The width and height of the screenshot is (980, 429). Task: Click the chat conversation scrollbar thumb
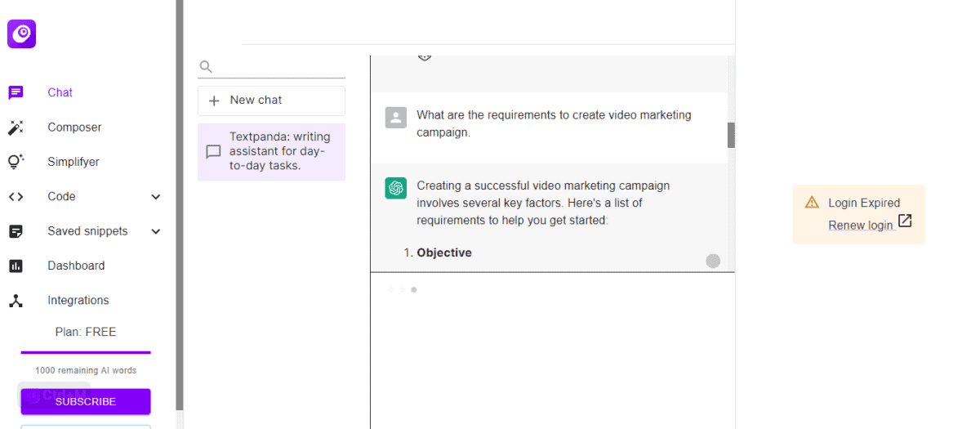click(731, 135)
